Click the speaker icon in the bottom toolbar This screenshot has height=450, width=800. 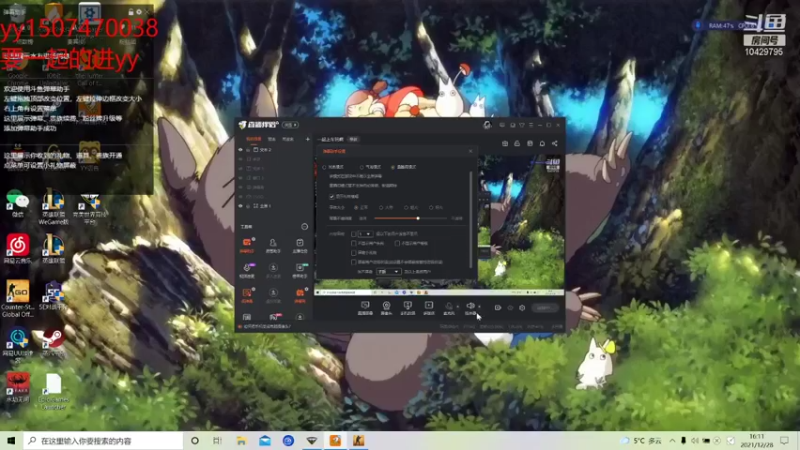(x=470, y=307)
